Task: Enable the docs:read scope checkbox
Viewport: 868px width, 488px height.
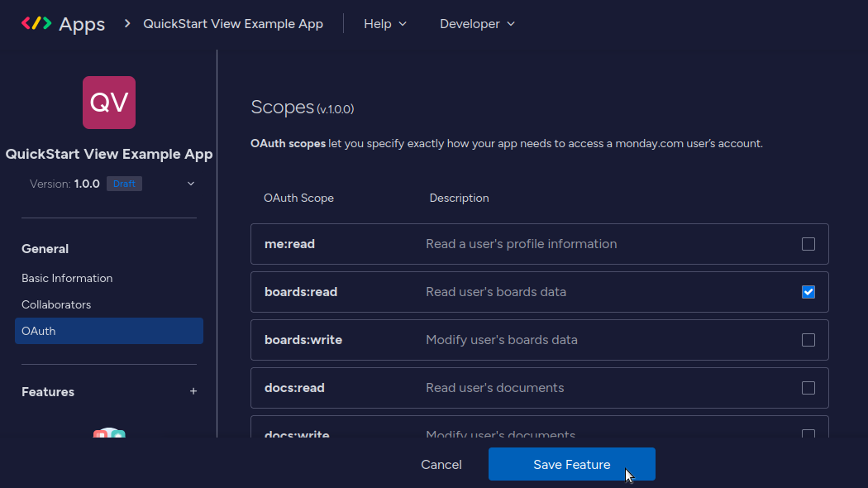Action: [x=808, y=388]
